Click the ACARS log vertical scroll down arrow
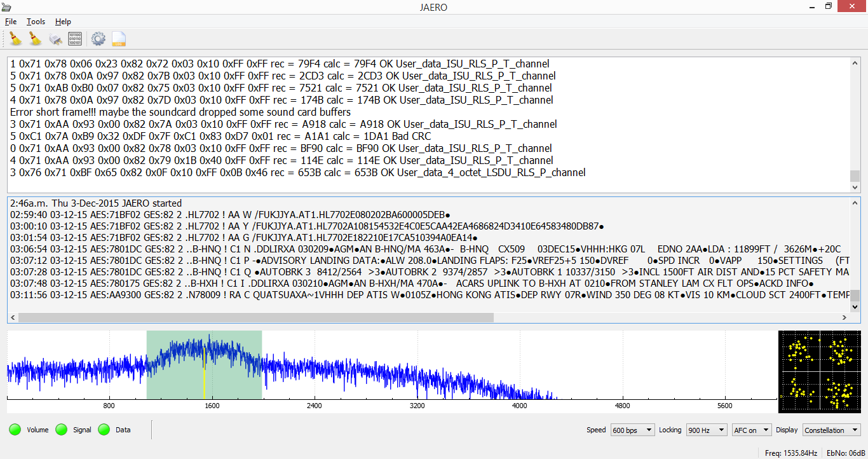The height and width of the screenshot is (459, 868). click(855, 307)
